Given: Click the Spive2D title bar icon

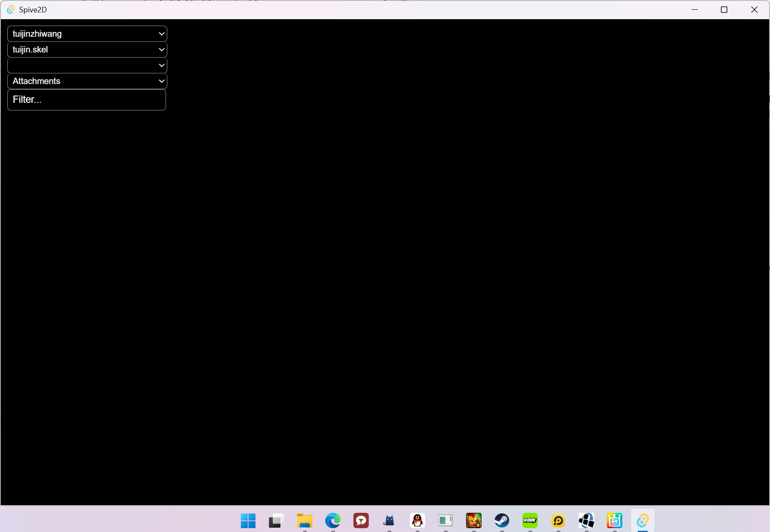Looking at the screenshot, I should (x=11, y=9).
